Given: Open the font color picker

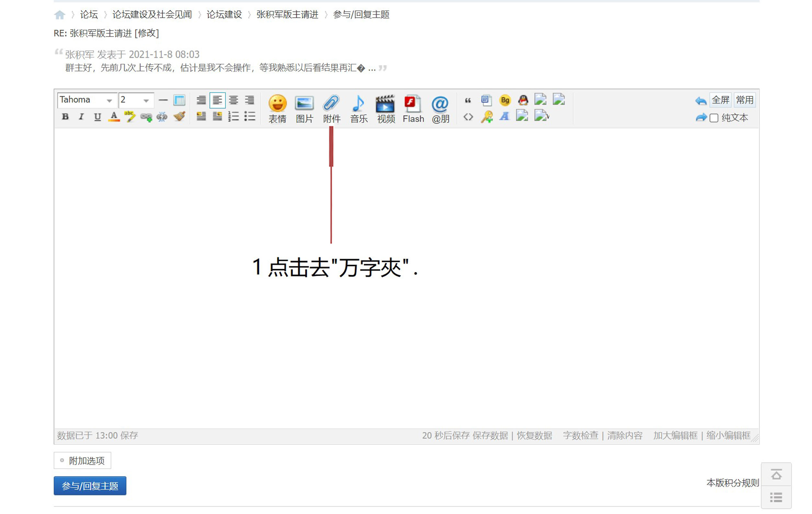Looking at the screenshot, I should [114, 117].
